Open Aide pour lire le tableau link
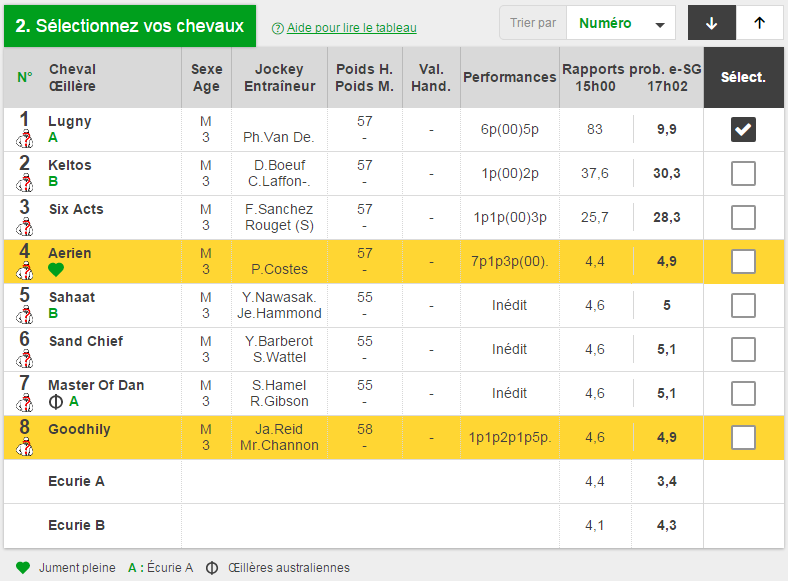Image resolution: width=788 pixels, height=581 pixels. [x=352, y=28]
